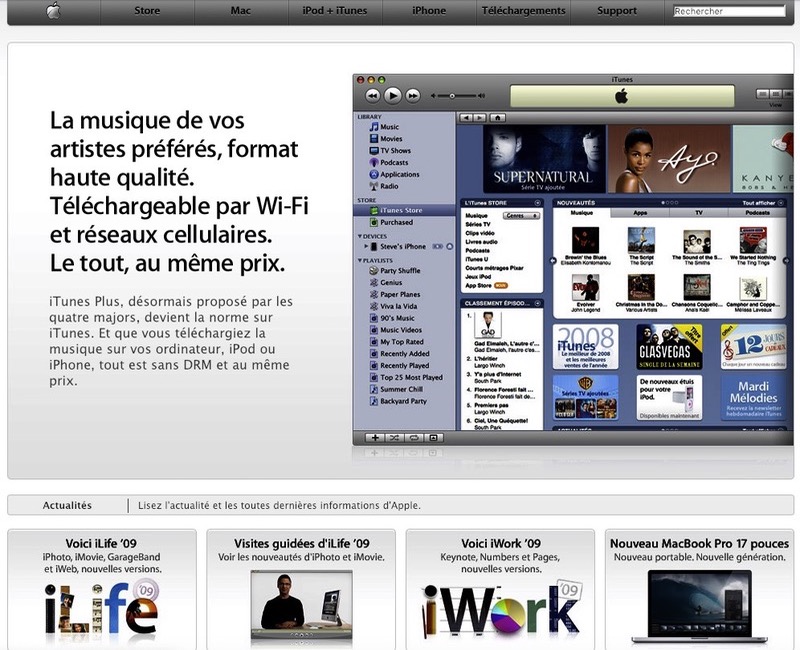Open Téléchargements in the navigation bar
This screenshot has width=800, height=650.
point(523,11)
